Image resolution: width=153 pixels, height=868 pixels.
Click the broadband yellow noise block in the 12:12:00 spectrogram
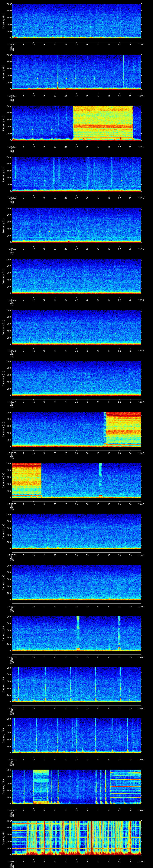(x=103, y=123)
